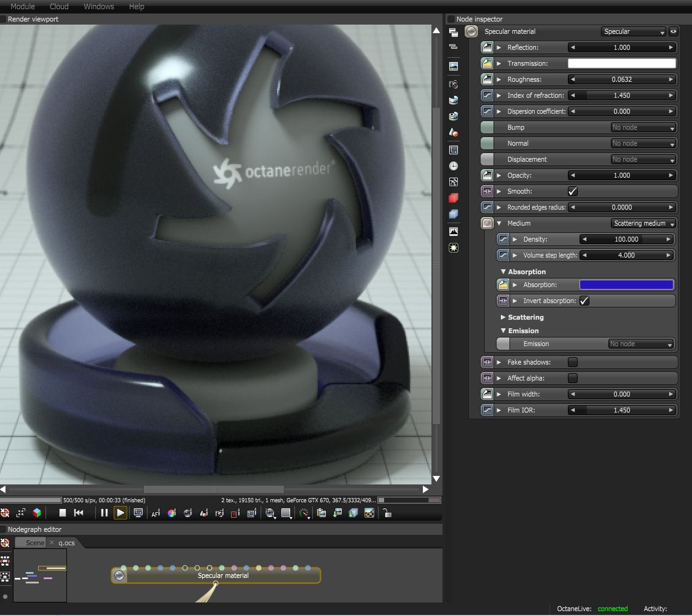Open the Displacement node dropdown

tap(643, 159)
